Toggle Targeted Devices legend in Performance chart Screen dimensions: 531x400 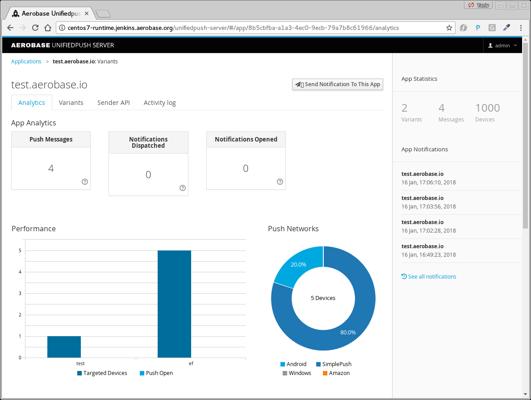pyautogui.click(x=102, y=373)
